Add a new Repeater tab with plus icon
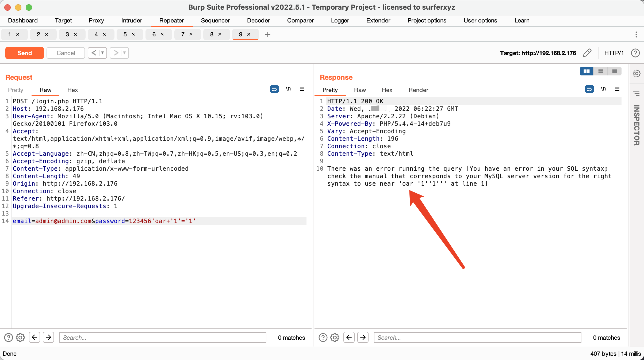This screenshot has height=360, width=644. tap(267, 35)
